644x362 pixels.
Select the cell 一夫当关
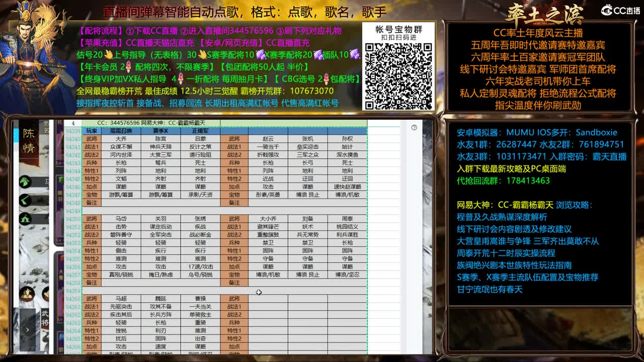[x=200, y=307]
